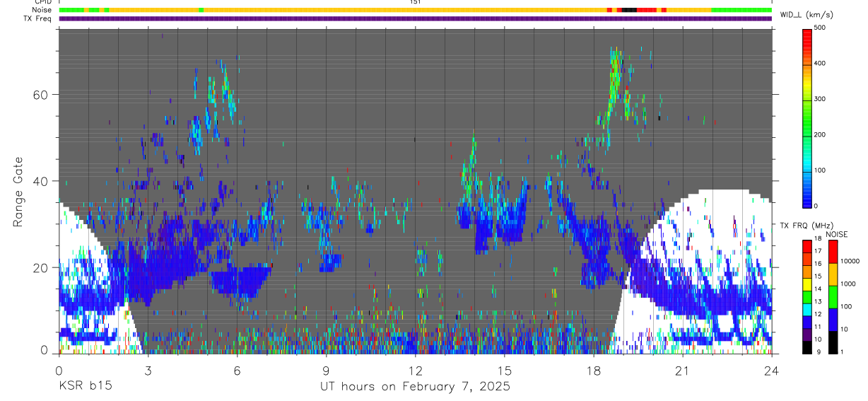Select the 17 tick on the TX FRQ legend
The image size is (868, 401).
[817, 251]
